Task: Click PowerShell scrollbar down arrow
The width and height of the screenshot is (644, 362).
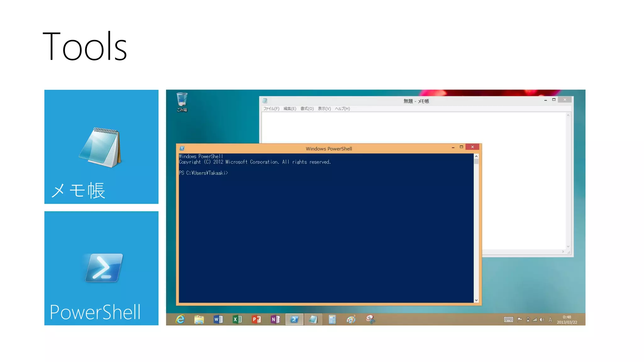Action: coord(476,300)
